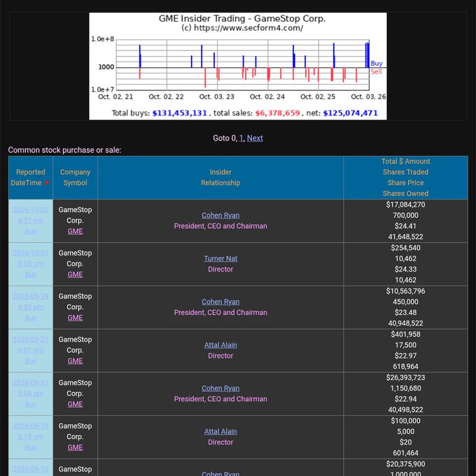The image size is (476, 476).
Task: Click the Common stock purchase or sale heading
Action: pyautogui.click(x=64, y=150)
